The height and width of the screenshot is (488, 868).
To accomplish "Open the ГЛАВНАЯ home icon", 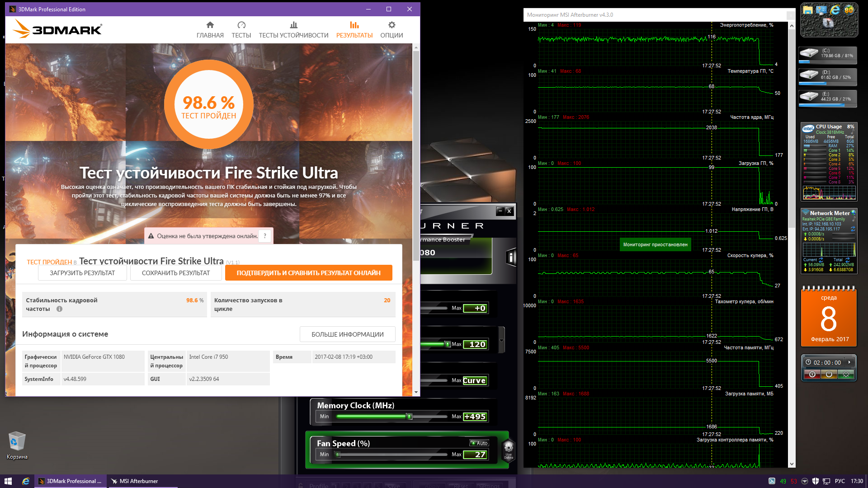I will [x=210, y=25].
